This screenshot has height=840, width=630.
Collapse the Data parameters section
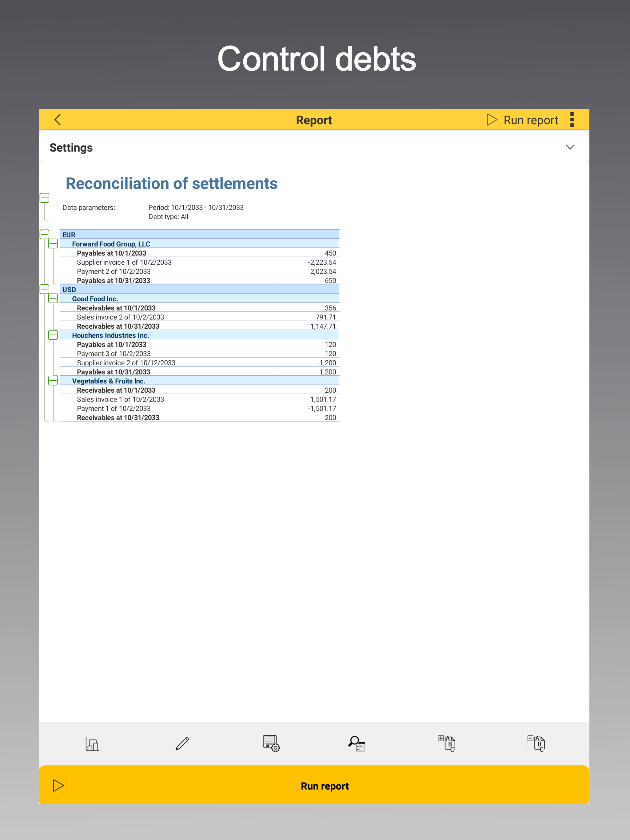pos(45,198)
